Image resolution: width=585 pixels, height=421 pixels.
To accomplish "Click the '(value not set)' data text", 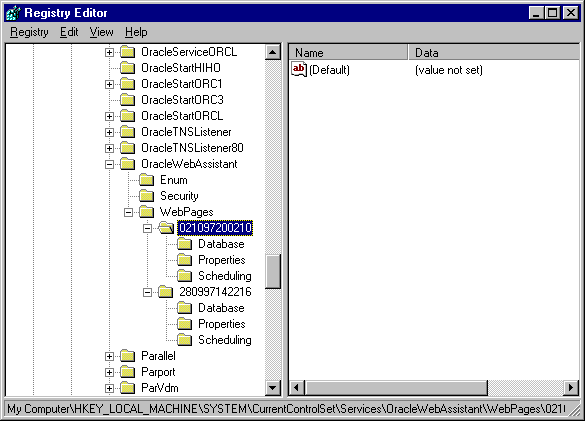I will click(449, 70).
